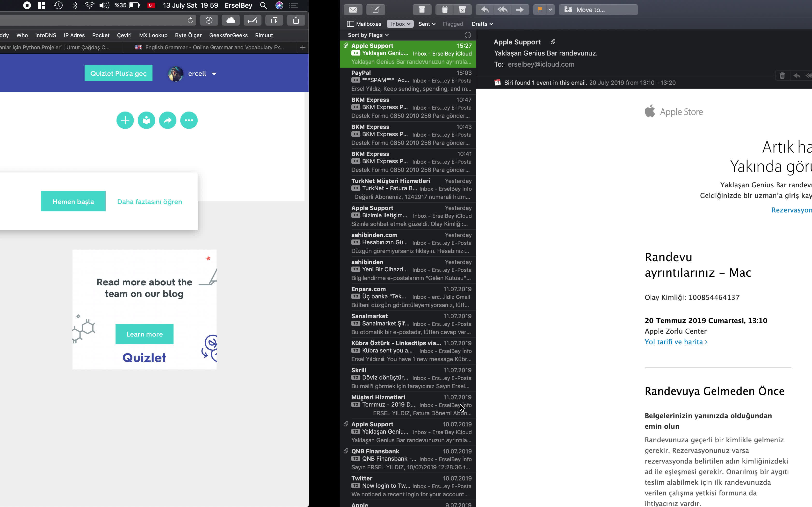Image resolution: width=812 pixels, height=507 pixels.
Task: Open the Drafts mailbox tab
Action: coord(482,24)
